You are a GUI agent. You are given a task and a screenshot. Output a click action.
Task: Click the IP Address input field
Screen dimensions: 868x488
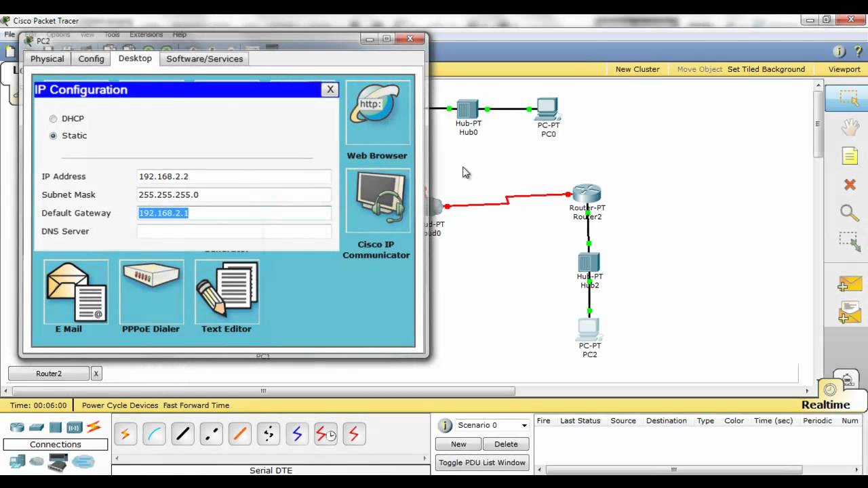(x=234, y=176)
